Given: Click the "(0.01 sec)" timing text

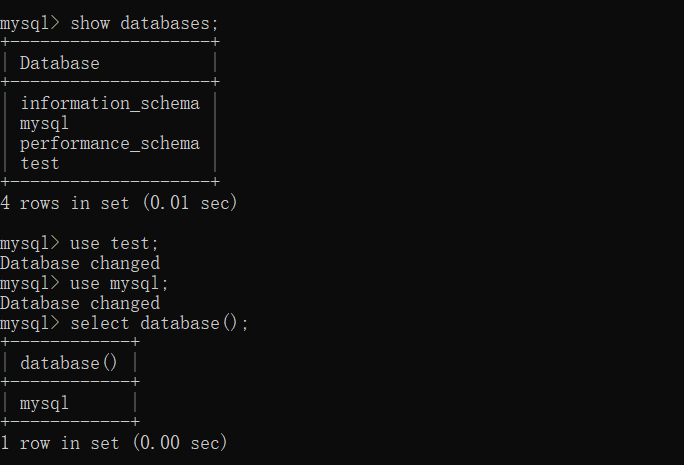Looking at the screenshot, I should click(189, 203).
